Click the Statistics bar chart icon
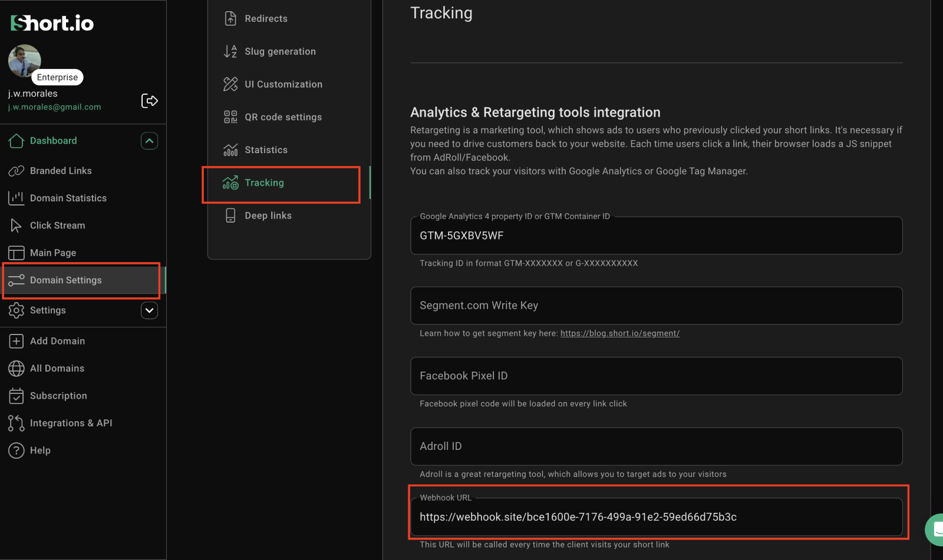Viewport: 943px width, 560px height. click(x=230, y=150)
